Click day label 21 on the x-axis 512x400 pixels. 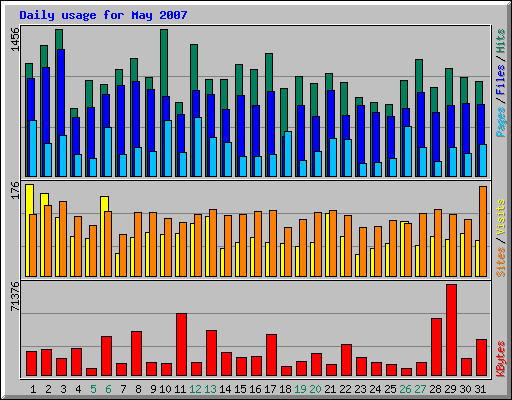click(x=330, y=389)
